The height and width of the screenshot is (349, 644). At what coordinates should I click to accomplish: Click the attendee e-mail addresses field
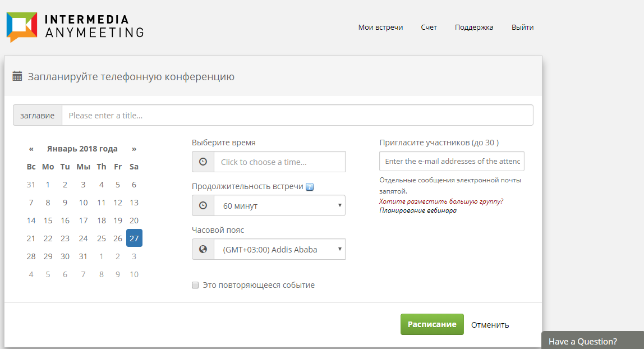coord(452,161)
